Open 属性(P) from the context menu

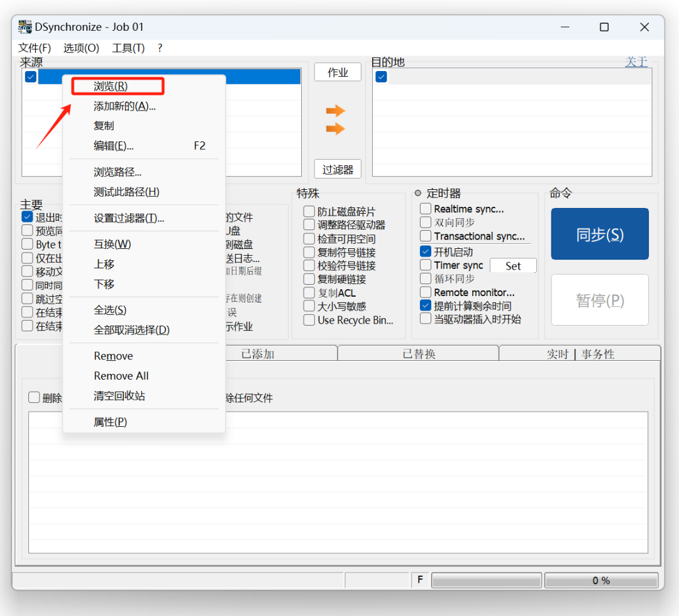pos(111,422)
